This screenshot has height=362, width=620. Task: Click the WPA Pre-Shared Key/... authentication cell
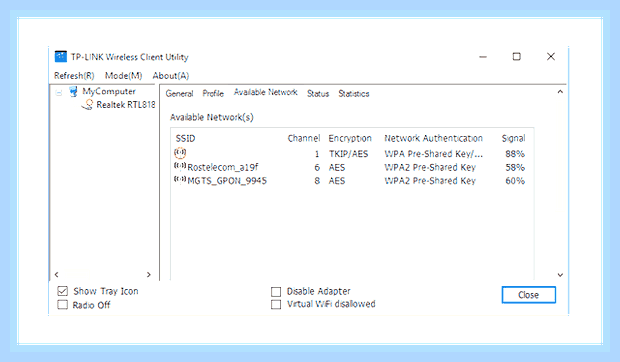(433, 154)
